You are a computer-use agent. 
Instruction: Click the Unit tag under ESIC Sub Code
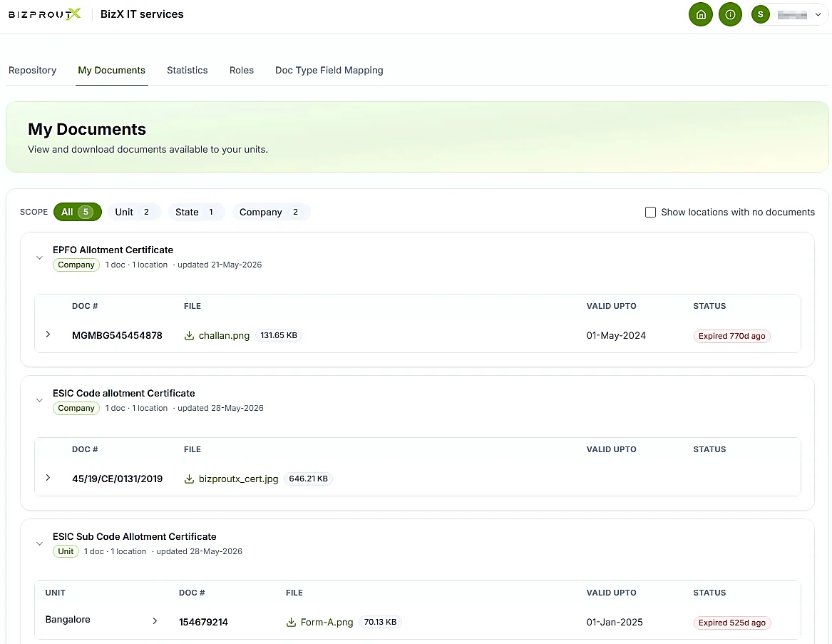pyautogui.click(x=66, y=551)
